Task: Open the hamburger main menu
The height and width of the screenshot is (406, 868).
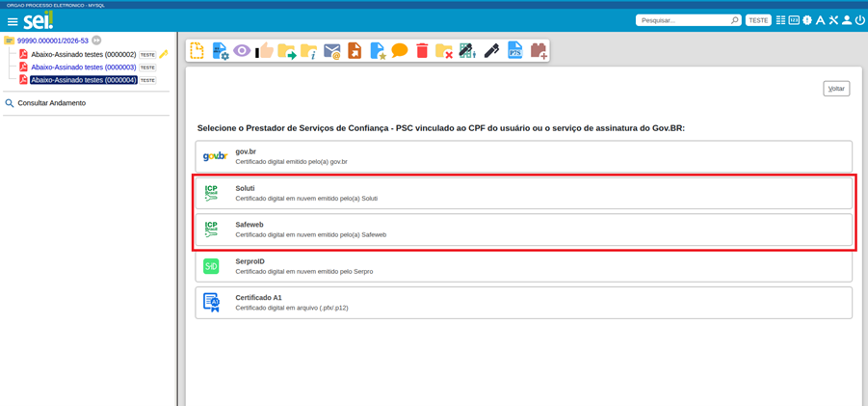Action: 13,21
